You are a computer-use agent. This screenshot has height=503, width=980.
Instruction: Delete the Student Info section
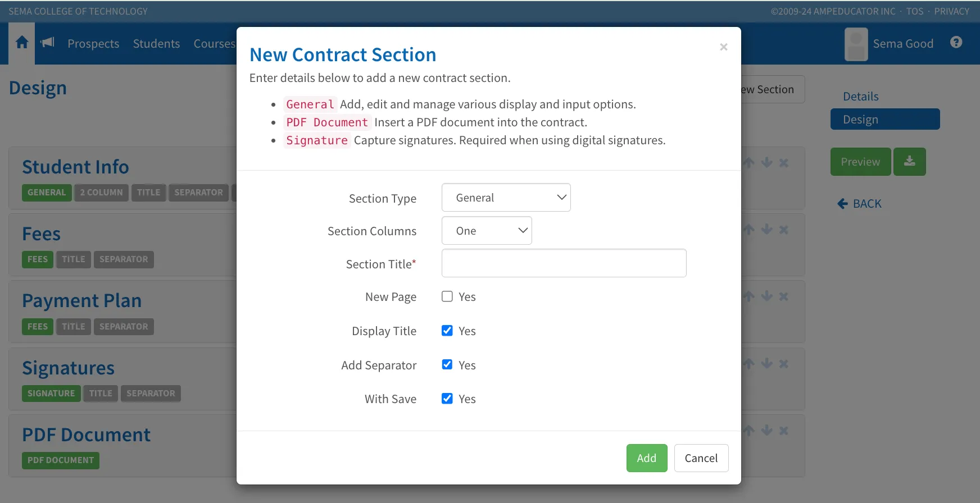point(784,163)
